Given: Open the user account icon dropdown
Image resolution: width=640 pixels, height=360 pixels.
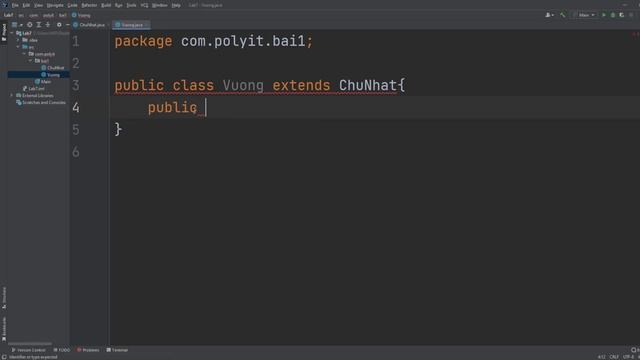Looking at the screenshot, I should click(x=549, y=15).
